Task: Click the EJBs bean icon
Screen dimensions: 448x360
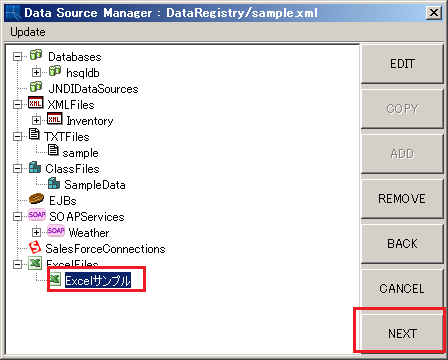Action: pyautogui.click(x=36, y=199)
